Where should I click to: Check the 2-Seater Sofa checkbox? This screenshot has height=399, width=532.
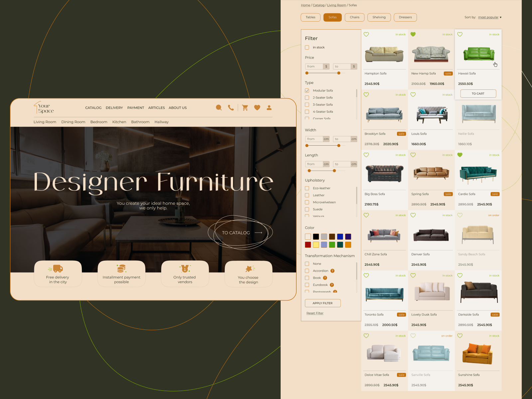pos(307,98)
